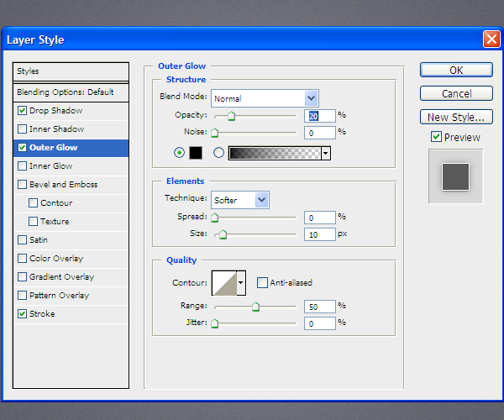Click the Noise percentage input field
The image size is (504, 420).
point(320,133)
